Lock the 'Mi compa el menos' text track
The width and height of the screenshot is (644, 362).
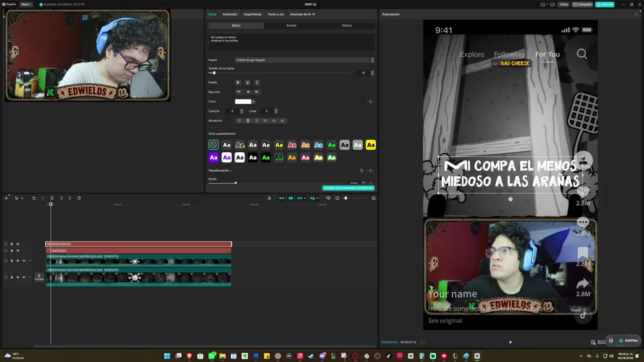tap(12, 244)
